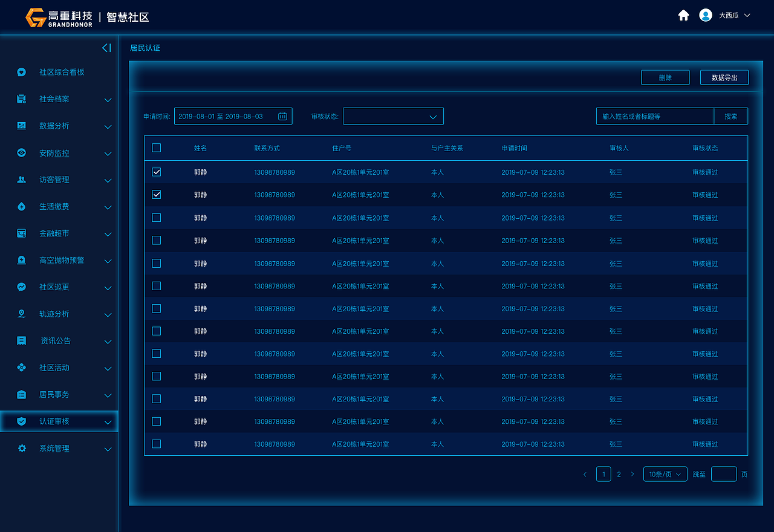Image resolution: width=774 pixels, height=532 pixels.
Task: Click the 社会档案 sidebar icon
Action: (22, 99)
